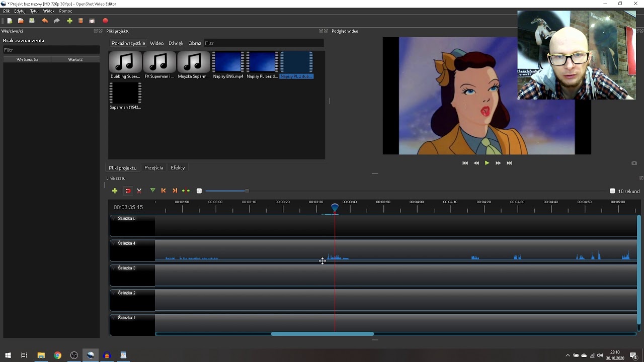This screenshot has width=644, height=362.
Task: Center timeline on the playhead
Action: tap(186, 191)
